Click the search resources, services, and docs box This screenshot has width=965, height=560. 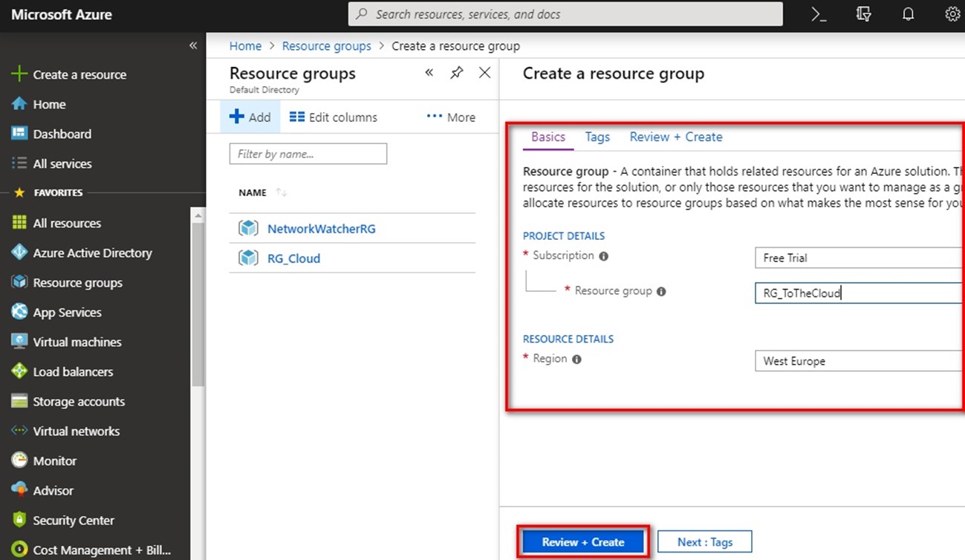[565, 14]
